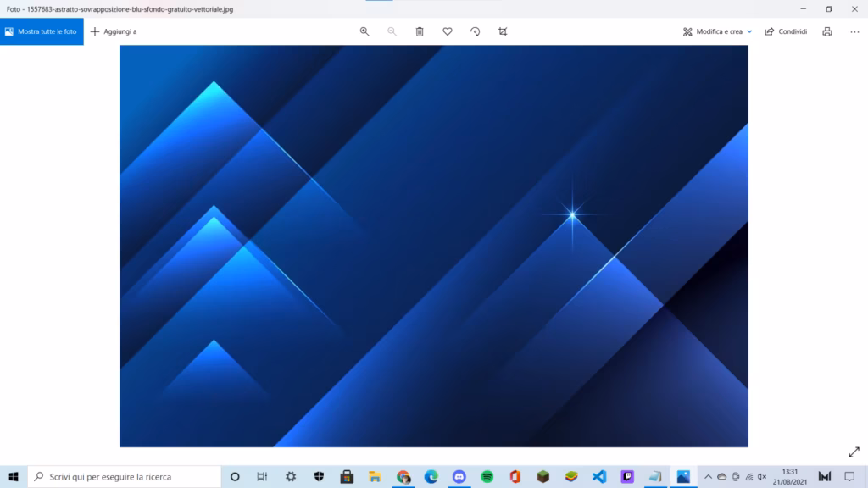
Task: Click Mostra tutte le foto button
Action: [42, 31]
